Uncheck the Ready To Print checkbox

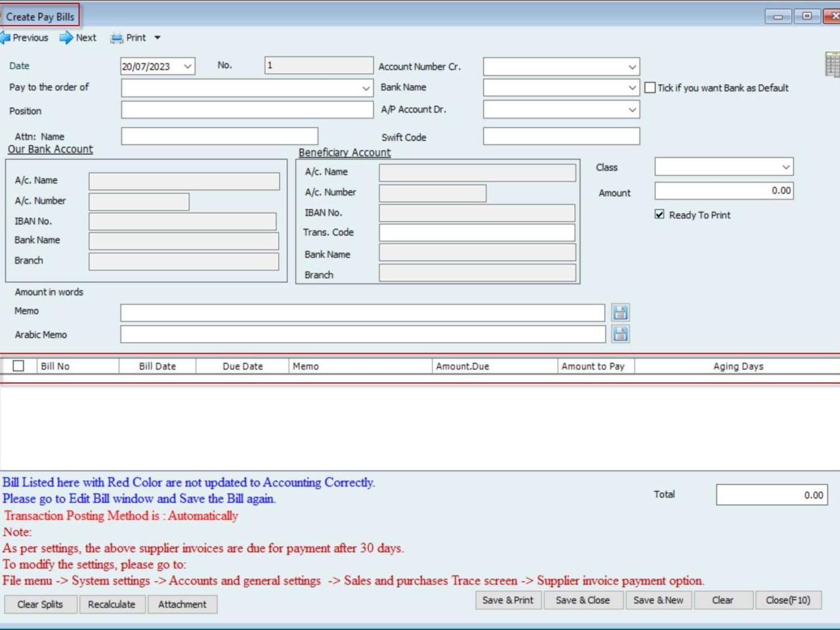tap(660, 215)
